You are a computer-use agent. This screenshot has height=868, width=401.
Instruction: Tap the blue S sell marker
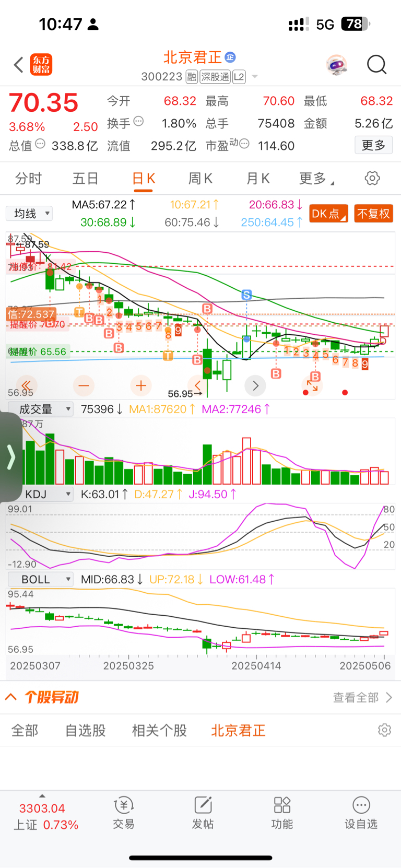[246, 295]
